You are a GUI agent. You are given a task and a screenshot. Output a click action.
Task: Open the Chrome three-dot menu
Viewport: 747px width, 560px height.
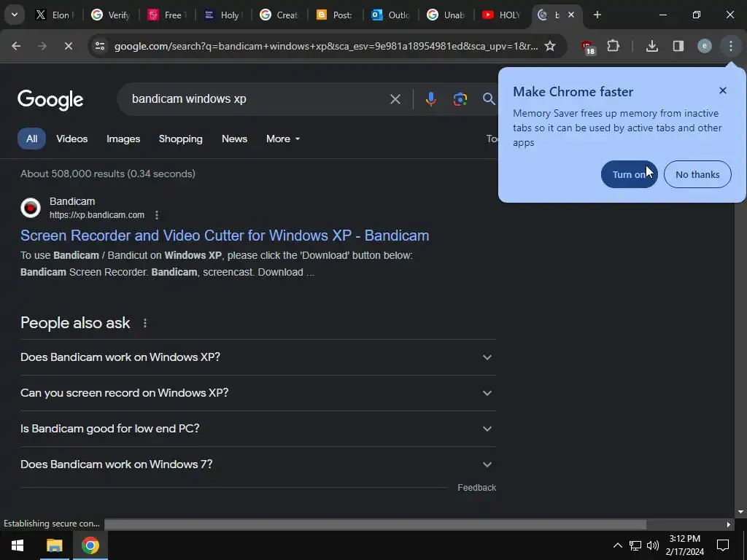731,46
